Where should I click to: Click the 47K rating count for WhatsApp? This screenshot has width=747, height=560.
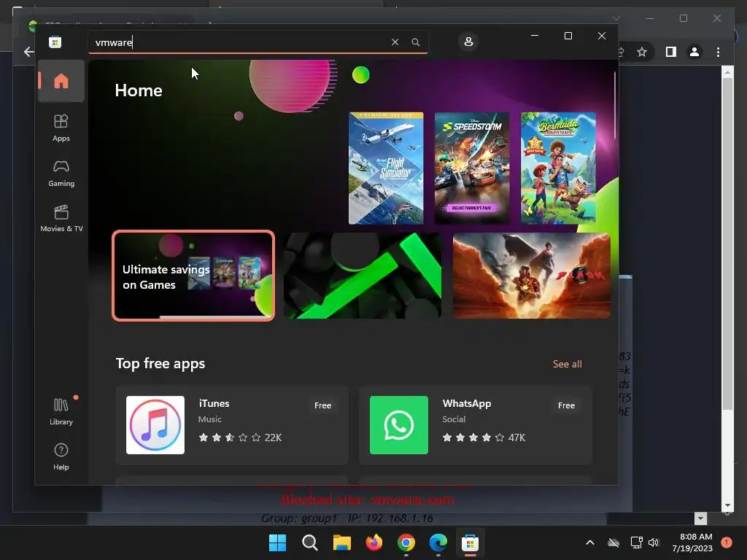(516, 437)
